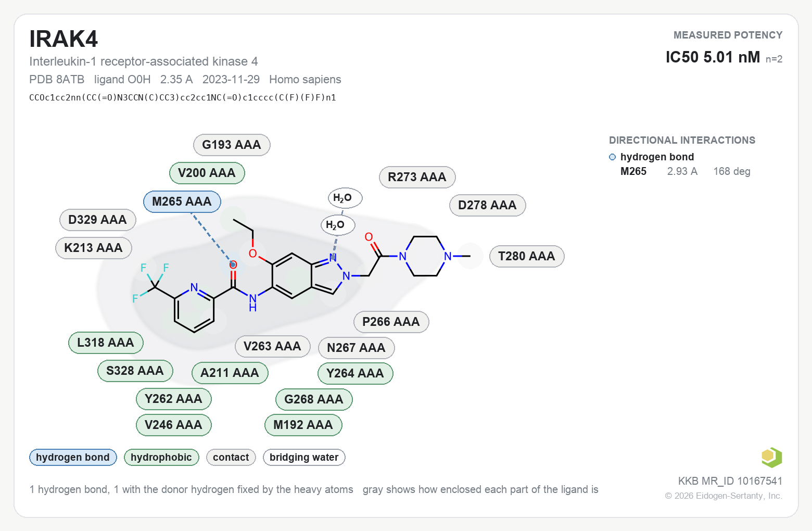This screenshot has height=531, width=812.
Task: Select the N267 AAA residue label
Action: coord(357,348)
